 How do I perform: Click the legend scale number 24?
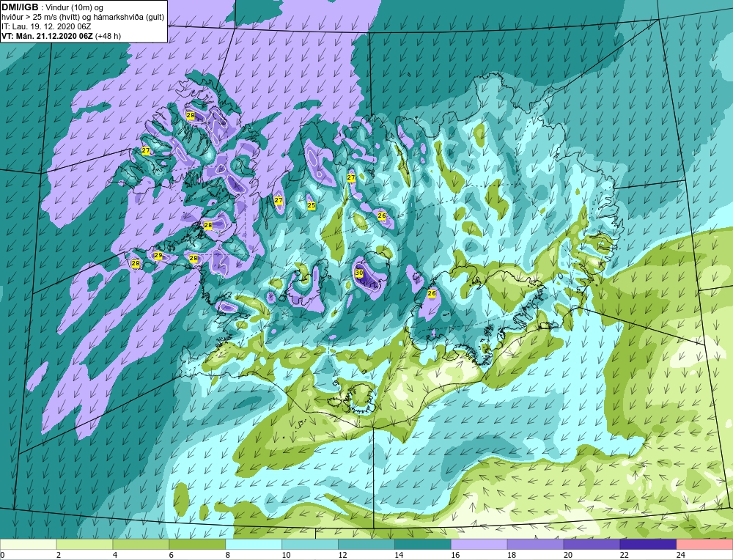pyautogui.click(x=680, y=555)
